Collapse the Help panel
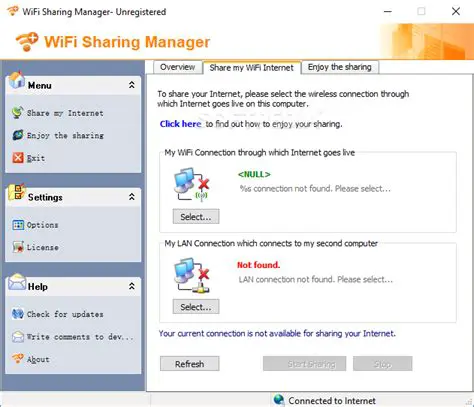The height and width of the screenshot is (407, 474). click(132, 286)
